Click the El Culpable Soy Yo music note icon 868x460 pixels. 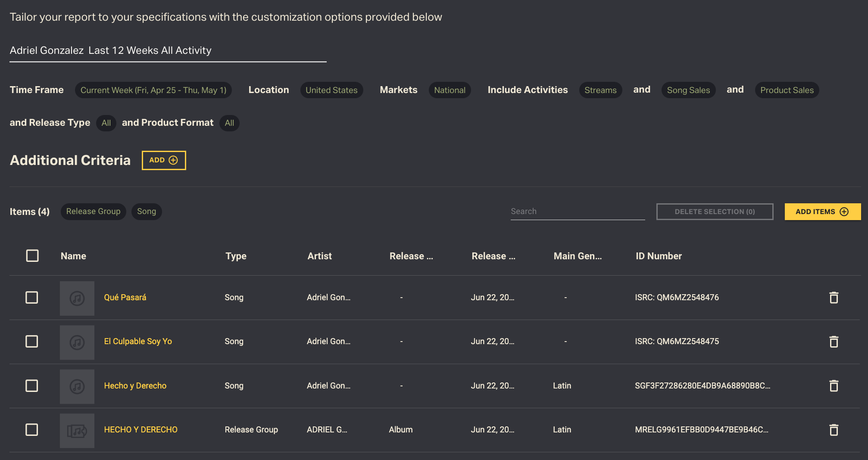coord(77,342)
